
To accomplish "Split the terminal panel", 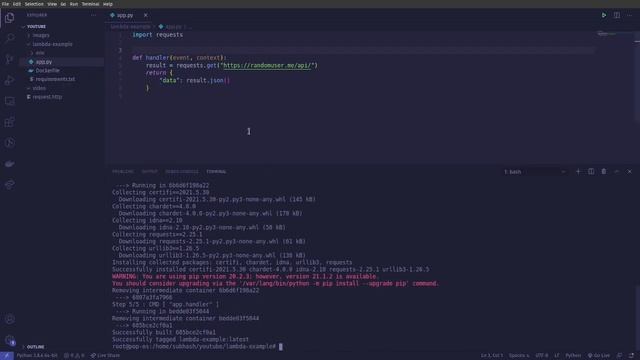I will [591, 171].
